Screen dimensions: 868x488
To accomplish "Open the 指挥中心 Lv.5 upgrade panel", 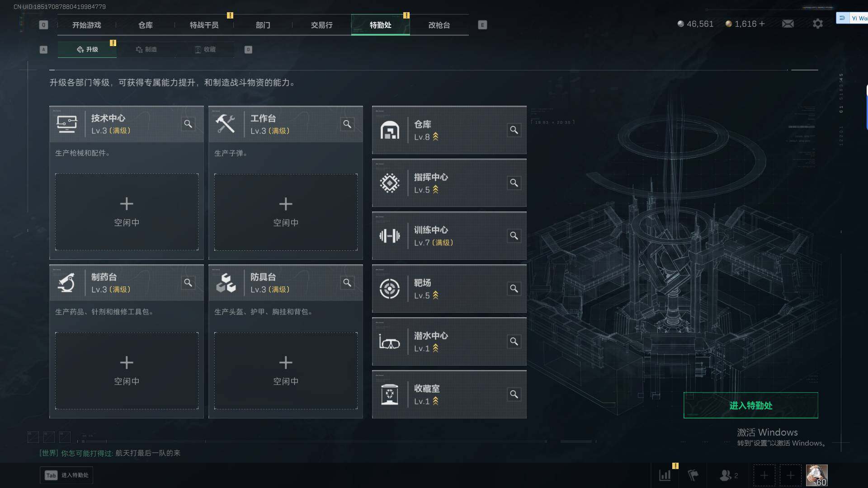I will point(449,183).
